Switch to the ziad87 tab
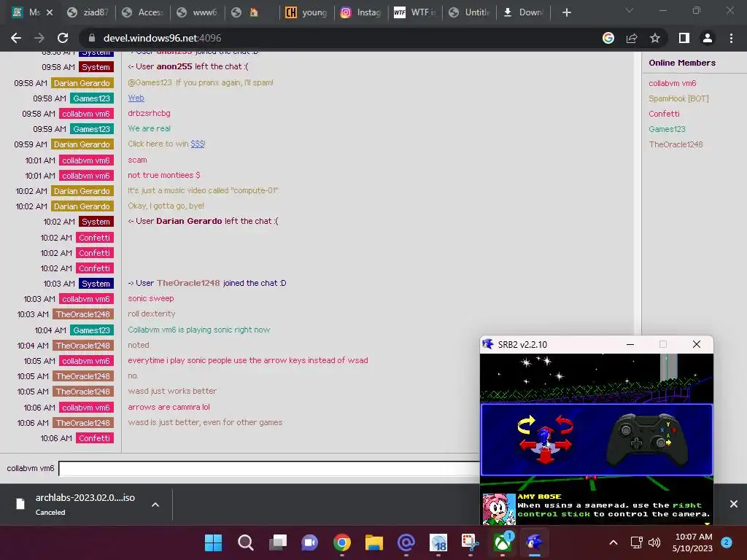This screenshot has width=747, height=560. [x=88, y=12]
